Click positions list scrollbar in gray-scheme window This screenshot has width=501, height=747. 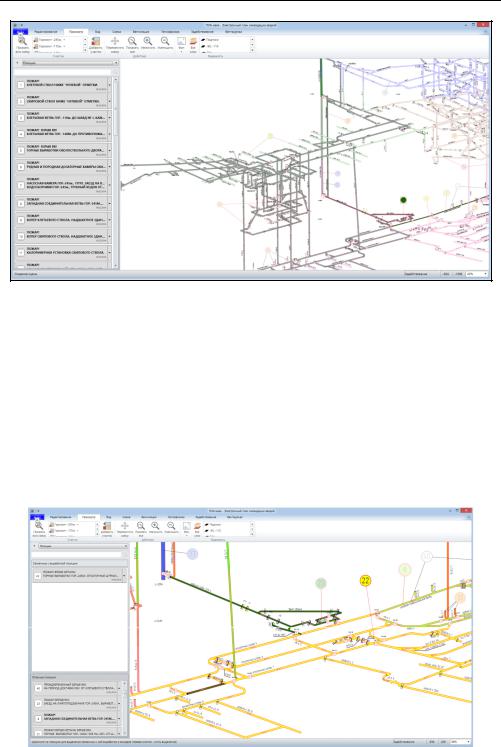(116, 172)
